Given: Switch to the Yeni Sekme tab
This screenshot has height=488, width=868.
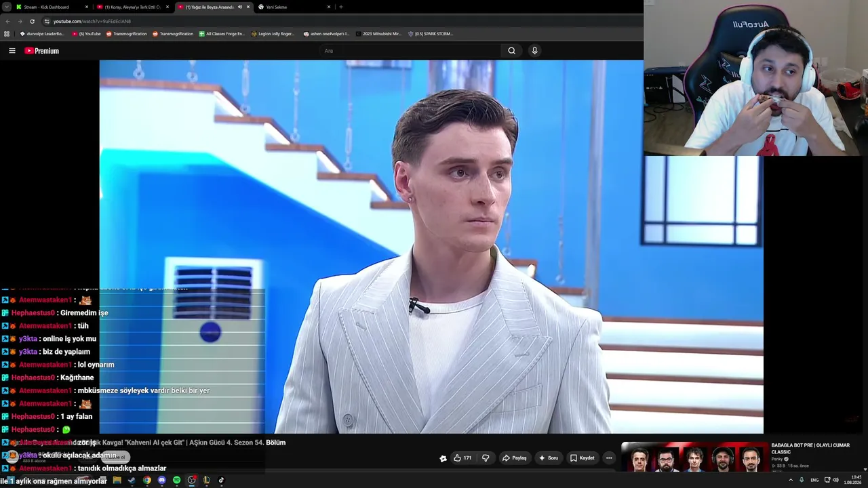Looking at the screenshot, I should point(294,7).
